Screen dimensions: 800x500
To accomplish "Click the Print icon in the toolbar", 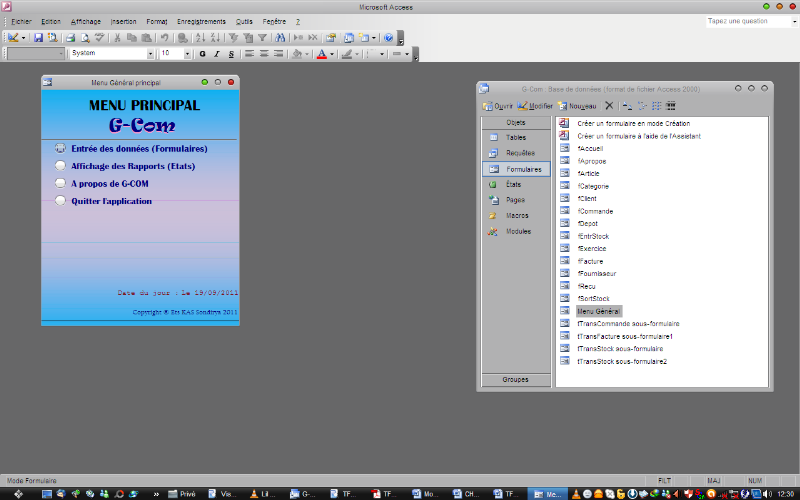I will (x=71, y=38).
